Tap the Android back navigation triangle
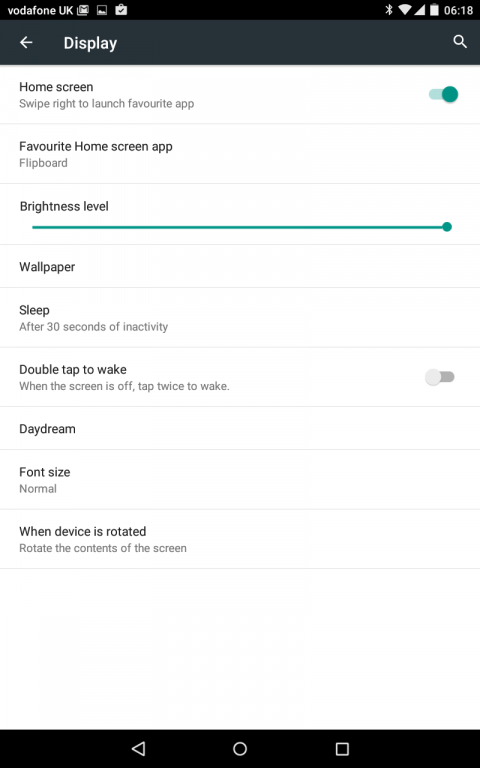480x768 pixels. [139, 748]
